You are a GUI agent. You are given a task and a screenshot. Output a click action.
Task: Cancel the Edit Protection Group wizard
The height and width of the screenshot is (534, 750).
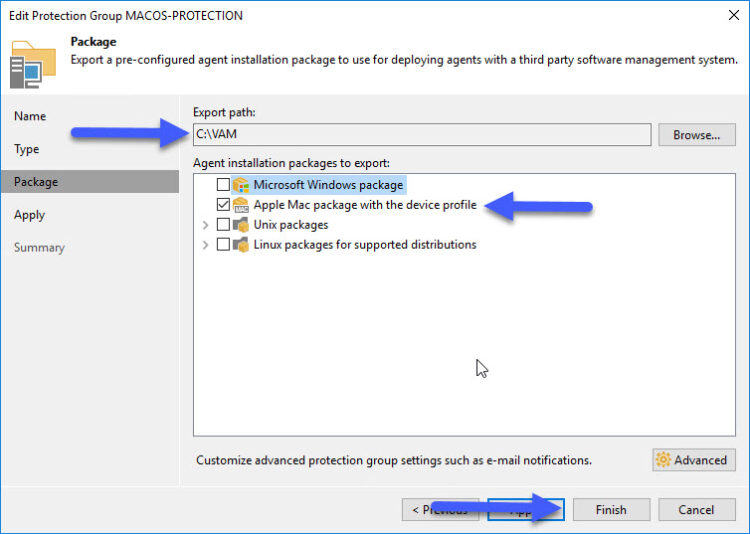tap(696, 510)
